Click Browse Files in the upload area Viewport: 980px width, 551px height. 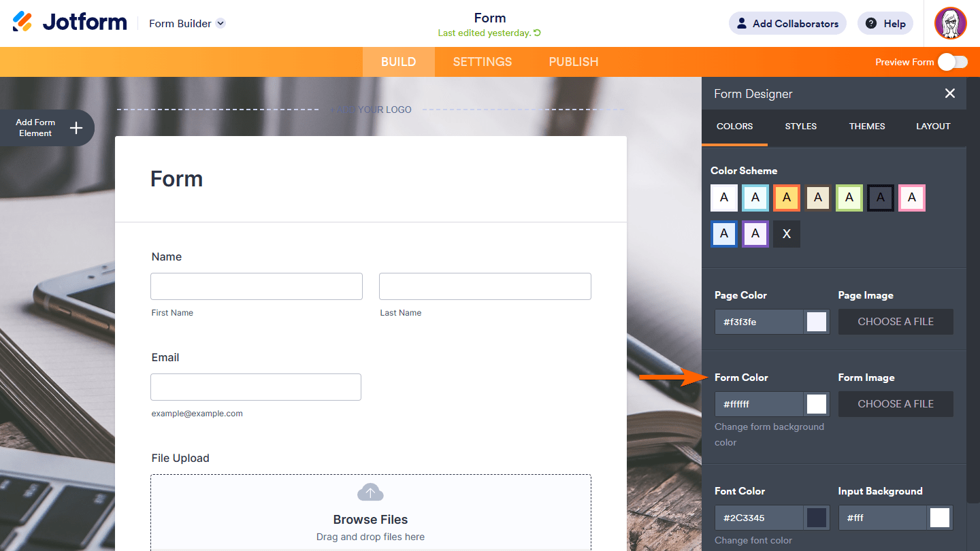[x=370, y=520]
